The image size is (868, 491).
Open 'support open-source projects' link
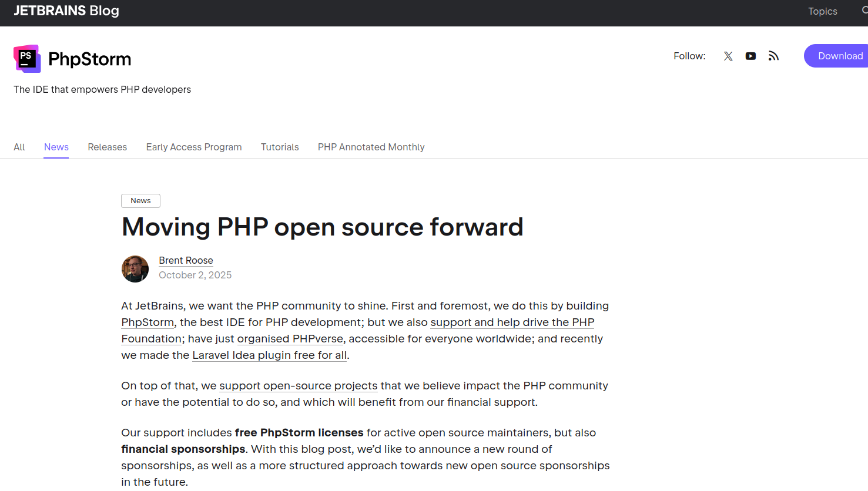tap(299, 386)
